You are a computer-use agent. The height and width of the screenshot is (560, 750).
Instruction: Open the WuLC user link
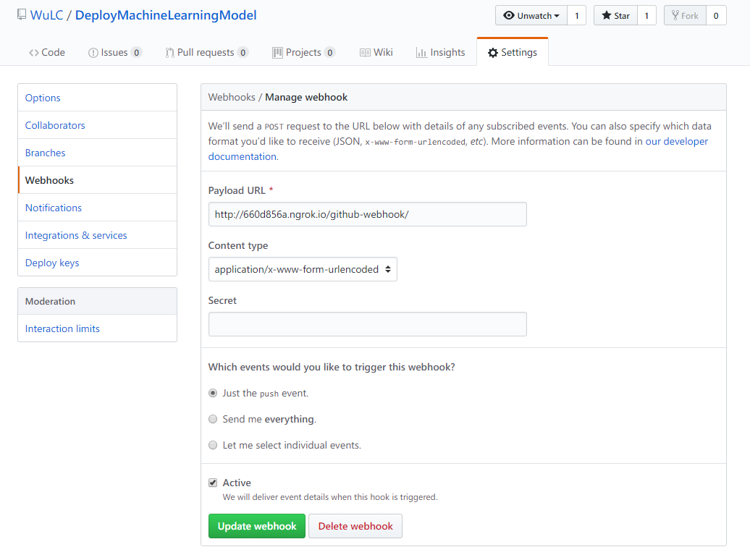(x=46, y=15)
